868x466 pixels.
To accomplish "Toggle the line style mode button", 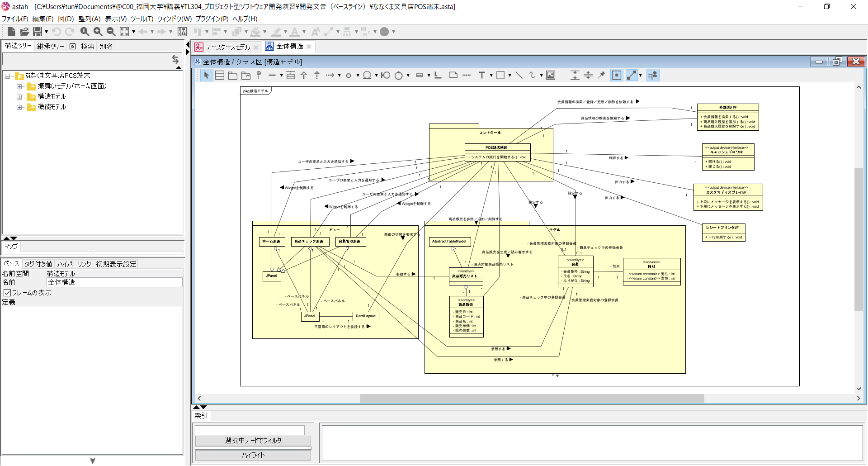I will pyautogui.click(x=632, y=75).
